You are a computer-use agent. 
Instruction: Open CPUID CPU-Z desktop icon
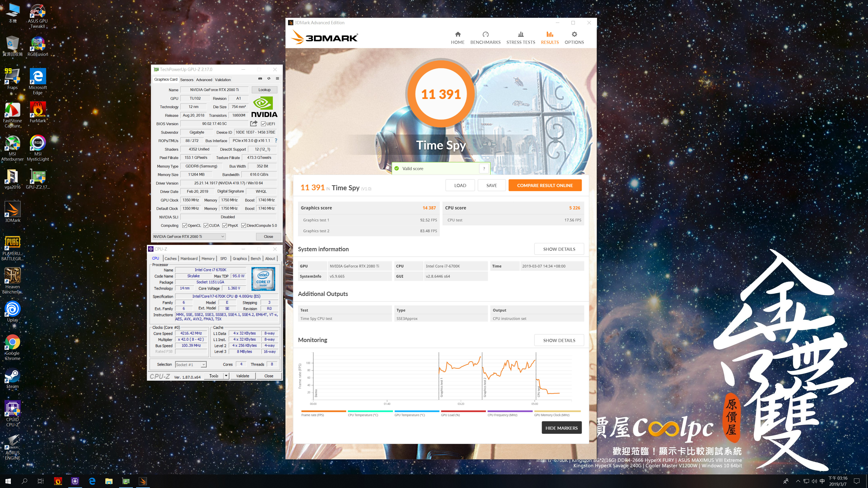click(x=12, y=414)
